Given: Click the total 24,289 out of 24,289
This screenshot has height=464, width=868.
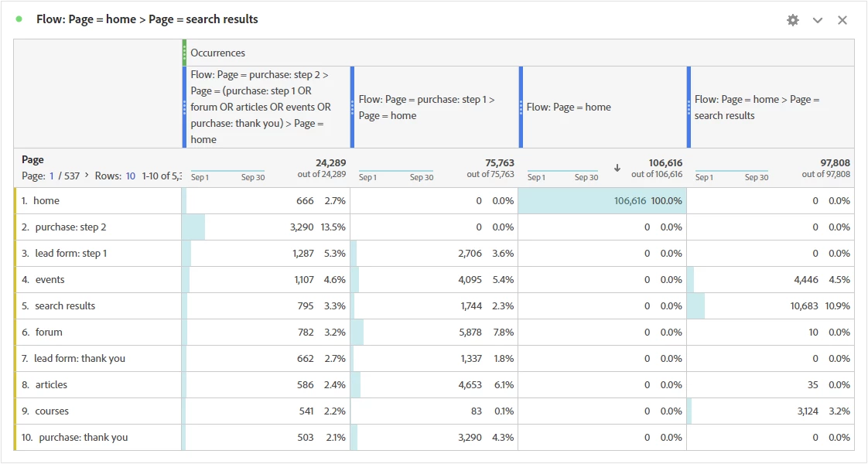Looking at the screenshot, I should click(x=322, y=168).
